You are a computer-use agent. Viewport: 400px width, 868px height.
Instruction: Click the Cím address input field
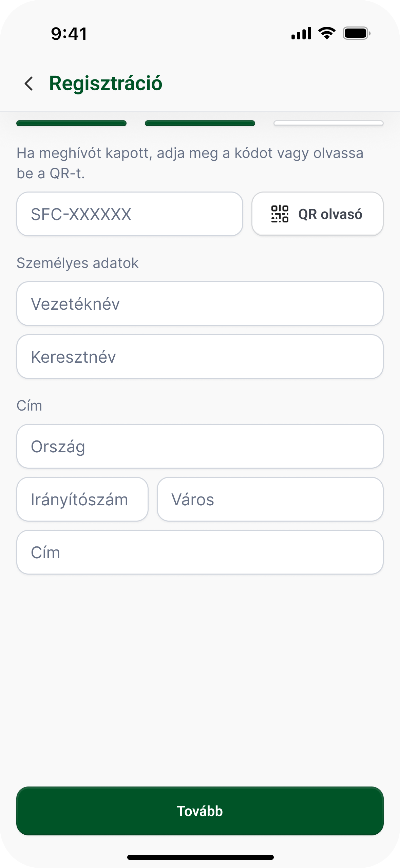[200, 552]
